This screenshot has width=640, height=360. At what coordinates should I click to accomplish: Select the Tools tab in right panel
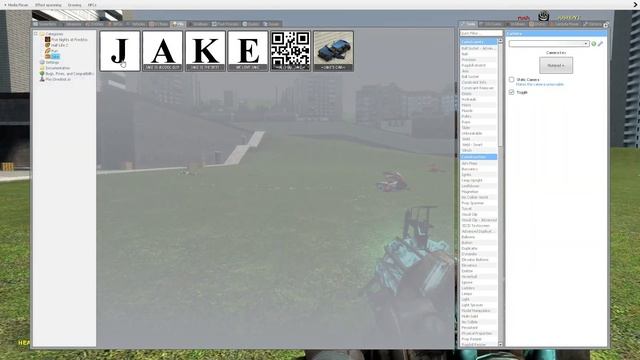468,24
